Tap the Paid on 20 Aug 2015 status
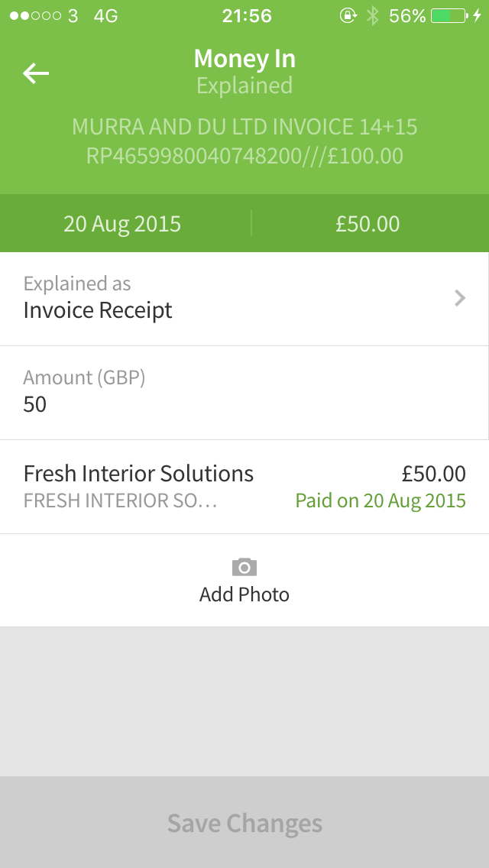The image size is (489, 868). (x=381, y=501)
